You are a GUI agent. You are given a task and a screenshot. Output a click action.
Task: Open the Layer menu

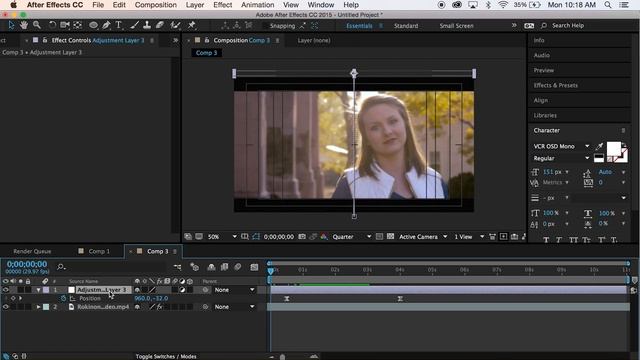(195, 5)
